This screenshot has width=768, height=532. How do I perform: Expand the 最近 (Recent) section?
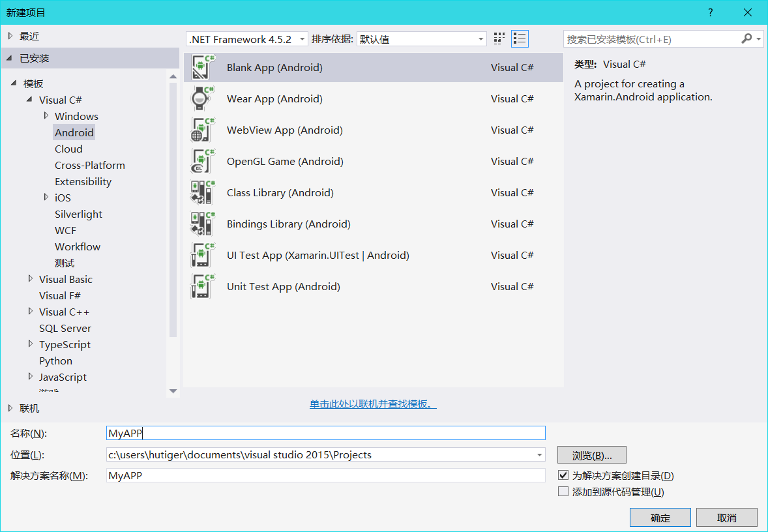(x=10, y=36)
